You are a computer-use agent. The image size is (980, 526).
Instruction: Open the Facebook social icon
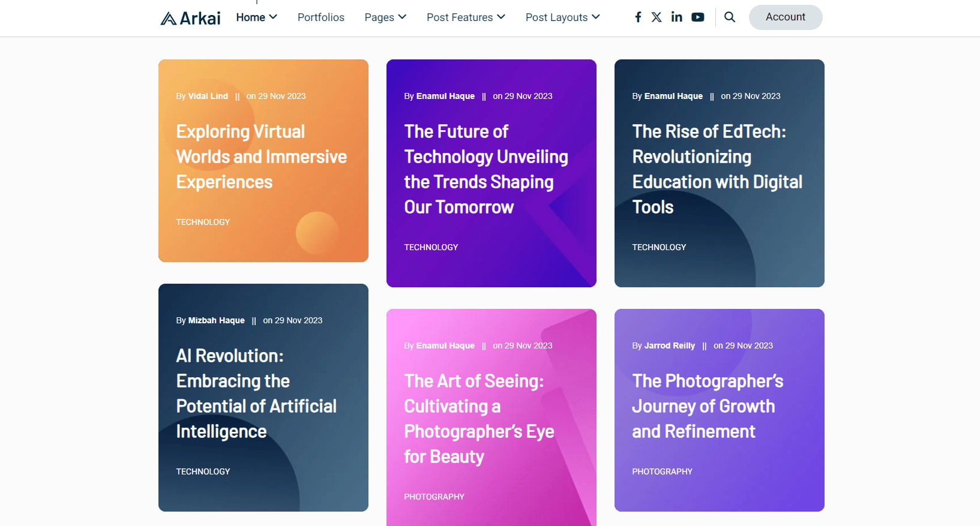[638, 17]
